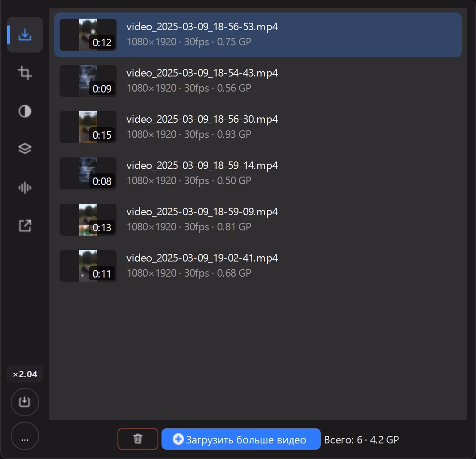The height and width of the screenshot is (459, 476).
Task: Click the plus icon on upload button
Action: coord(178,439)
